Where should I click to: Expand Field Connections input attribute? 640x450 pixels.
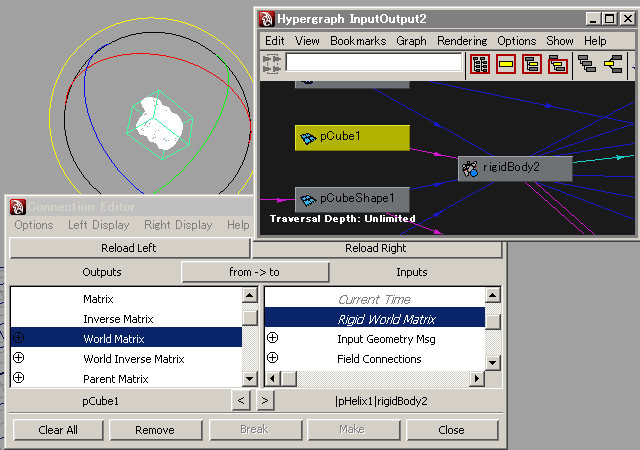(x=273, y=358)
